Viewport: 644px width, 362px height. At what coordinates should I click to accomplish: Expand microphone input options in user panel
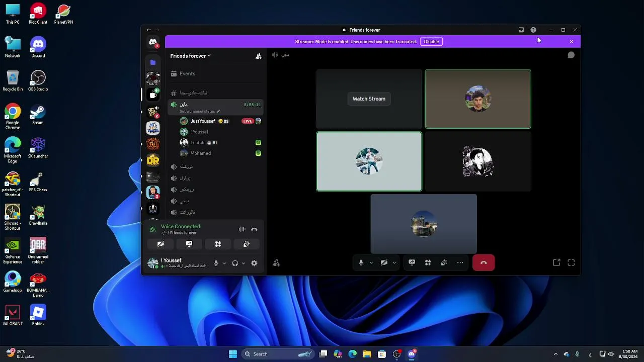224,263
